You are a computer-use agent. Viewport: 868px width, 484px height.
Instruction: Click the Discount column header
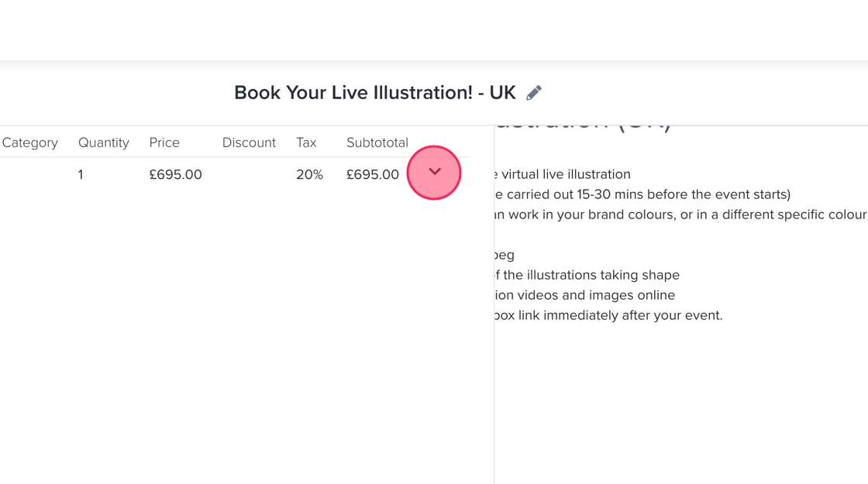tap(249, 142)
